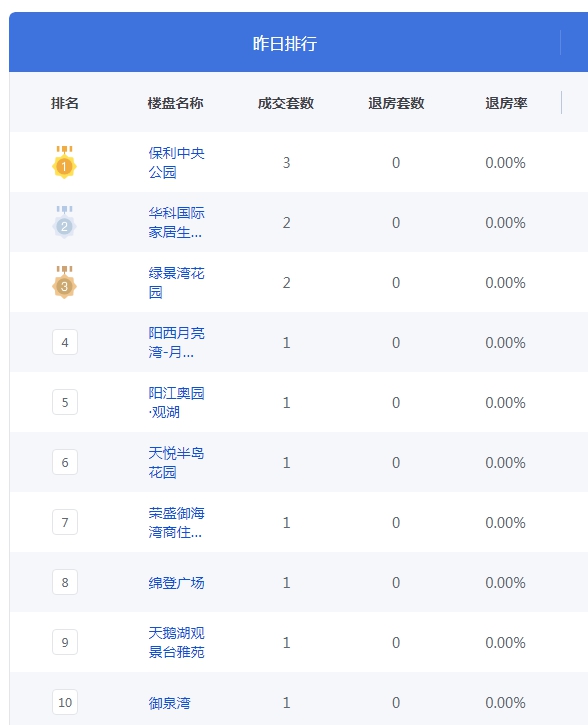The image size is (588, 725).
Task: Click 退房率 0.00% for 御泉湾
Action: pyautogui.click(x=505, y=703)
